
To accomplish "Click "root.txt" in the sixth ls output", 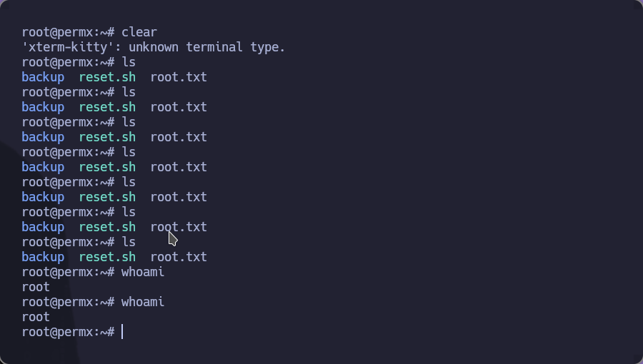I will click(179, 227).
